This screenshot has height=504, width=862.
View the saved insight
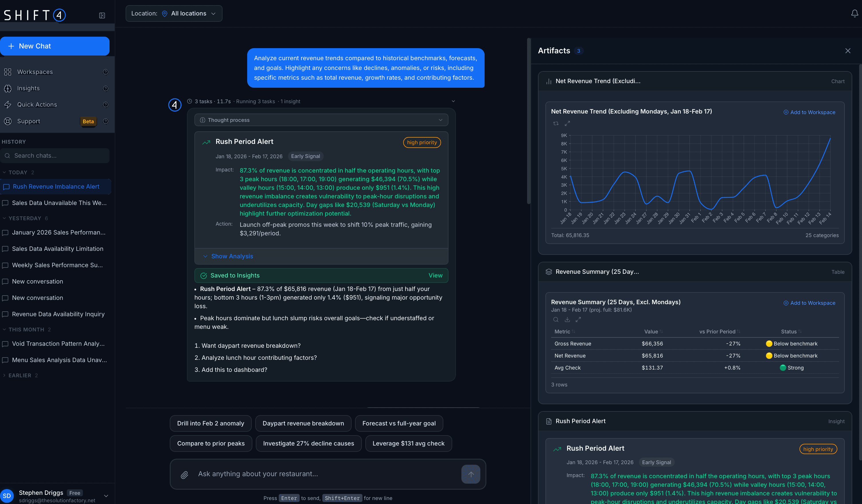(435, 275)
